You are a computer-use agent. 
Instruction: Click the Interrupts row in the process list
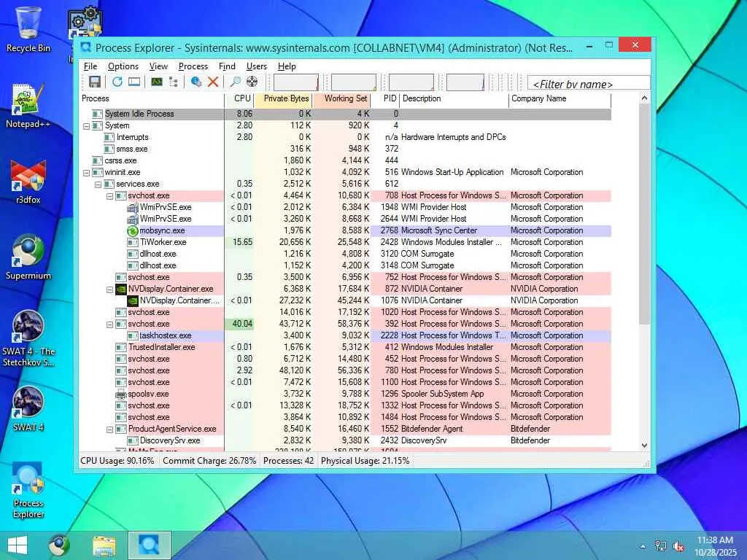[345, 137]
